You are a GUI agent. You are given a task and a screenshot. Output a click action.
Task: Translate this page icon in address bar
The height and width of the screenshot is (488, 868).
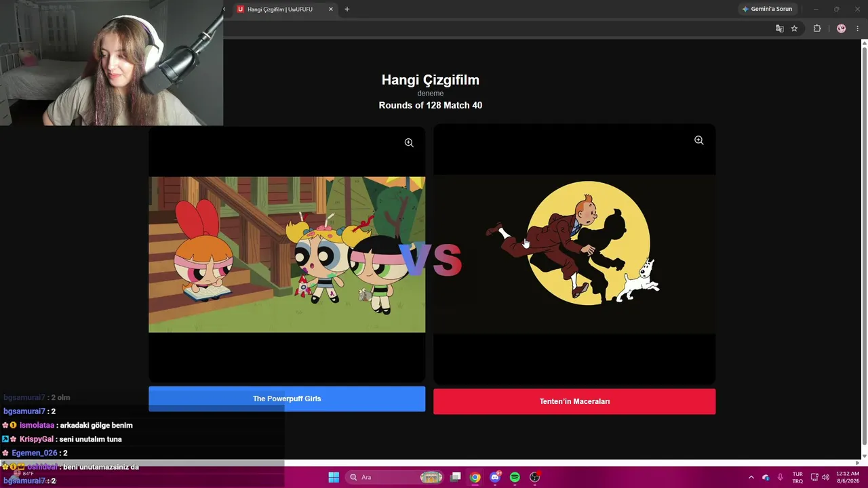pyautogui.click(x=780, y=28)
